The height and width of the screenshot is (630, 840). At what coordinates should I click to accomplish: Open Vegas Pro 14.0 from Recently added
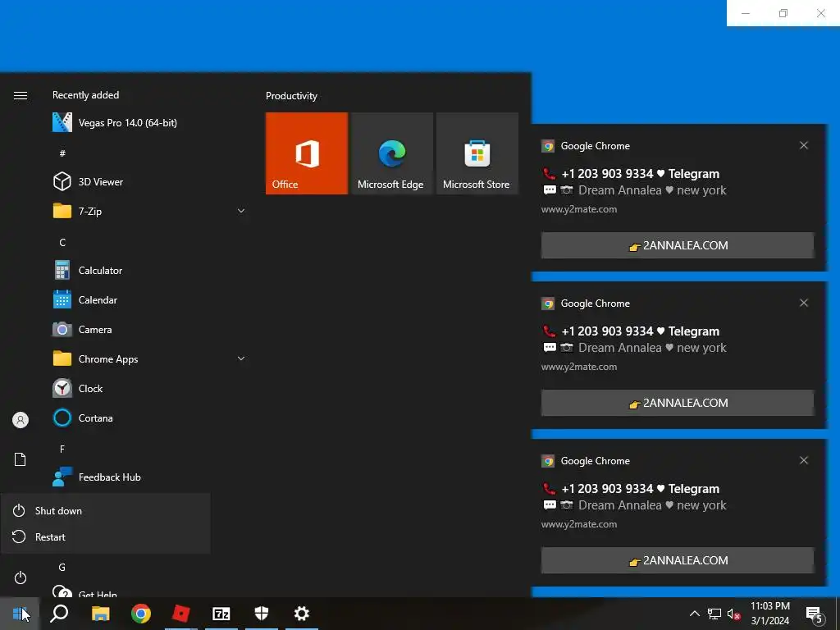[149, 123]
